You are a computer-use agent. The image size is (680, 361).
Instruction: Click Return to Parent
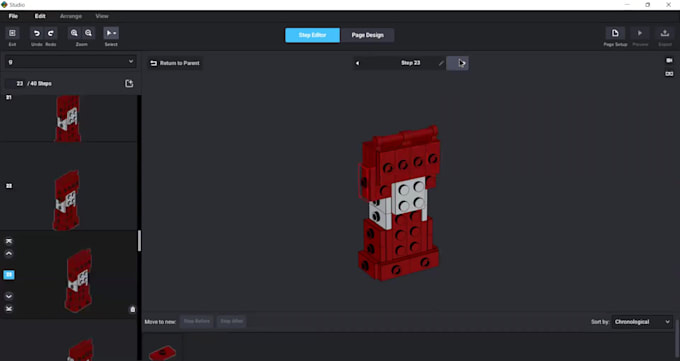pyautogui.click(x=175, y=63)
